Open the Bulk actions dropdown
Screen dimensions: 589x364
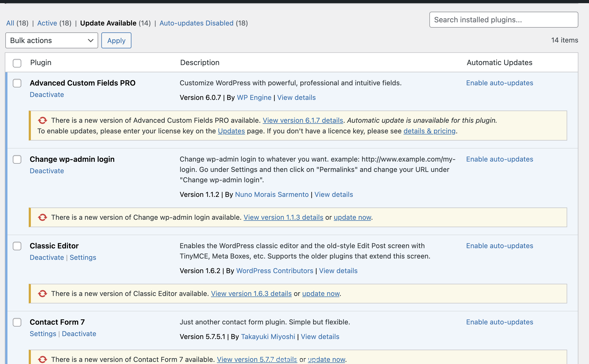coord(52,40)
